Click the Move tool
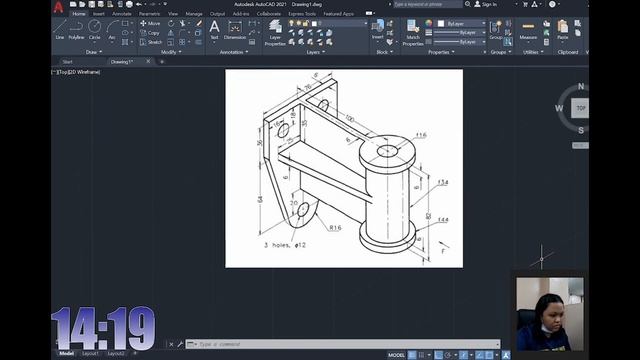This screenshot has height=360, width=640. pyautogui.click(x=150, y=24)
